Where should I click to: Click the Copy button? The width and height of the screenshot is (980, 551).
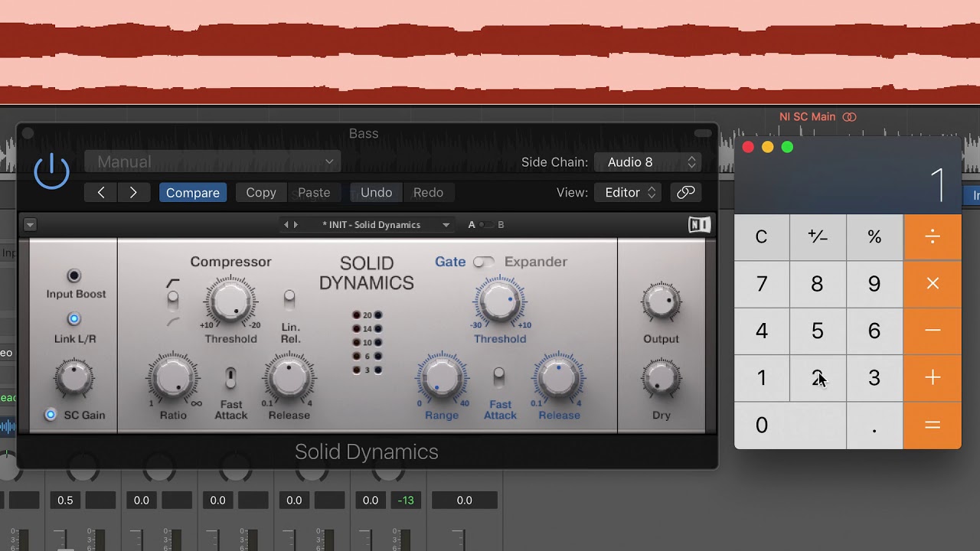pos(261,193)
